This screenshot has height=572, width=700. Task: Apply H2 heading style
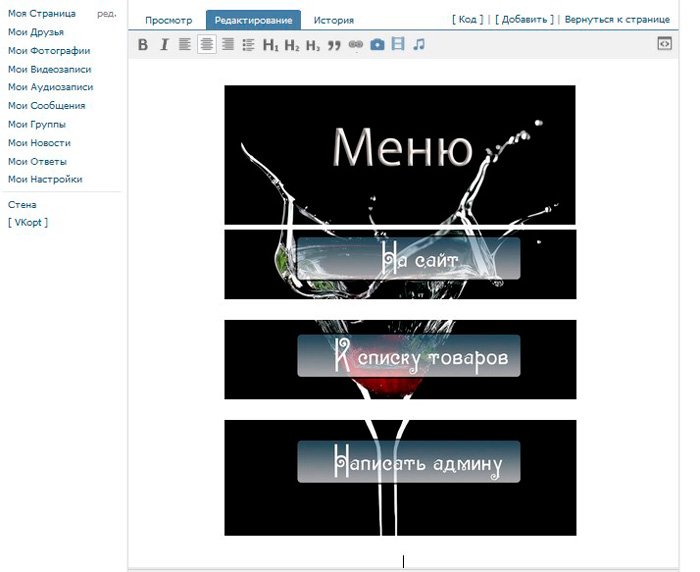pyautogui.click(x=292, y=45)
